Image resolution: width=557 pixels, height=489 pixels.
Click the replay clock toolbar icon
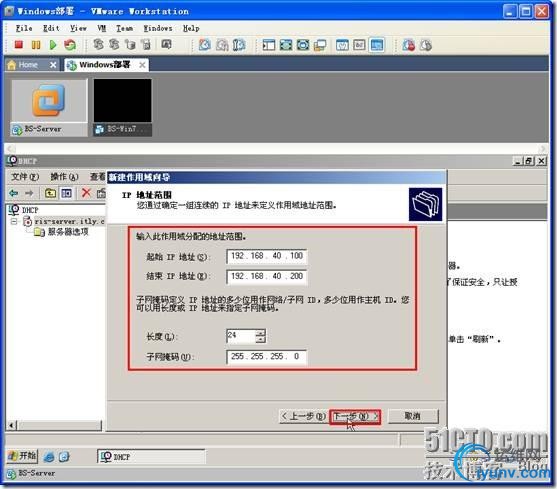pyautogui.click(x=426, y=45)
